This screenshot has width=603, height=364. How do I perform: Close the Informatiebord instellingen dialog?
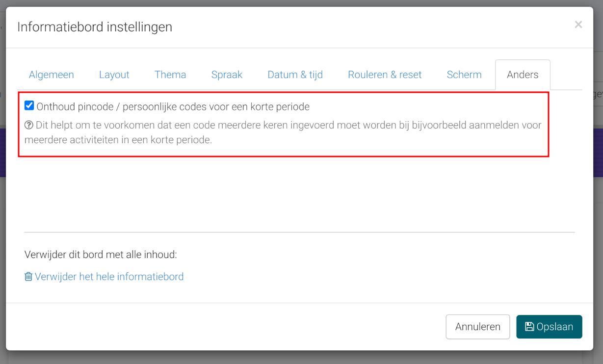578,25
